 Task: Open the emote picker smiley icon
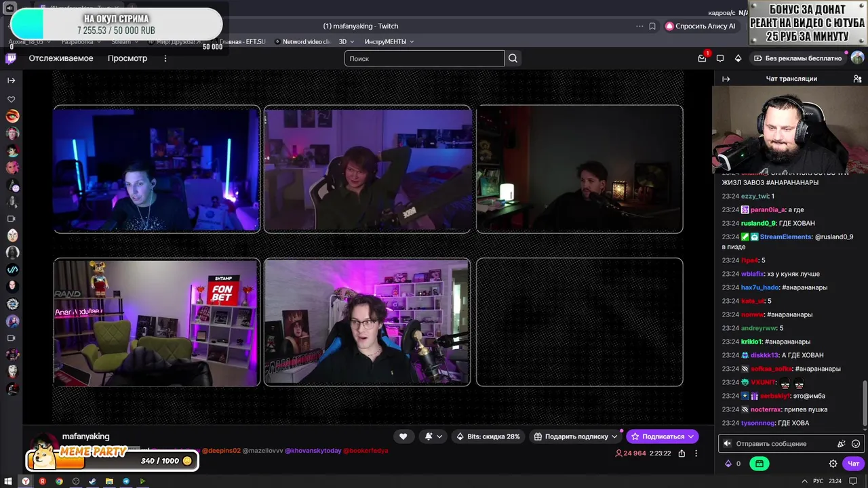[855, 444]
